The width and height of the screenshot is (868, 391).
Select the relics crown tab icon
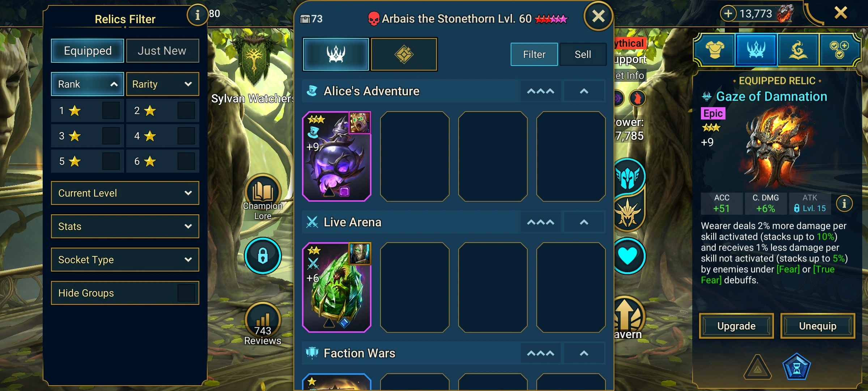[336, 54]
